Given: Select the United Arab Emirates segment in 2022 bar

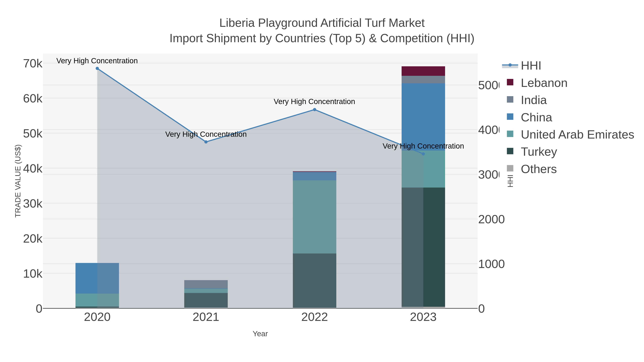Looking at the screenshot, I should [x=314, y=217].
